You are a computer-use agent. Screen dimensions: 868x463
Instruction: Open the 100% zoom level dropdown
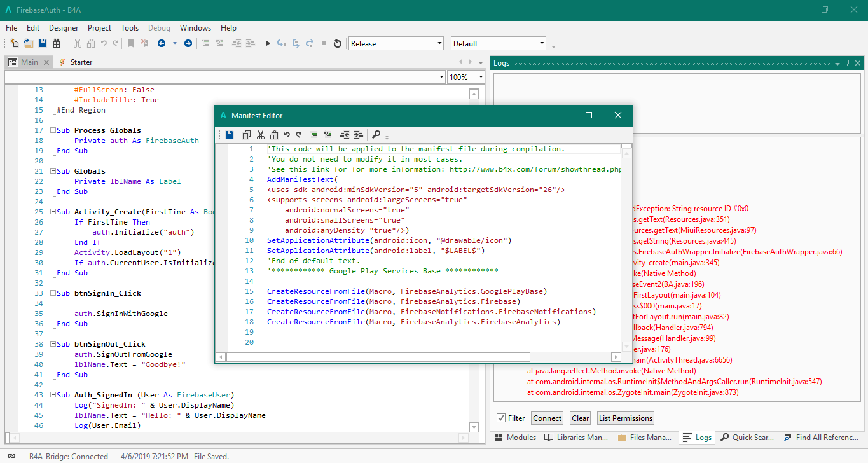466,77
